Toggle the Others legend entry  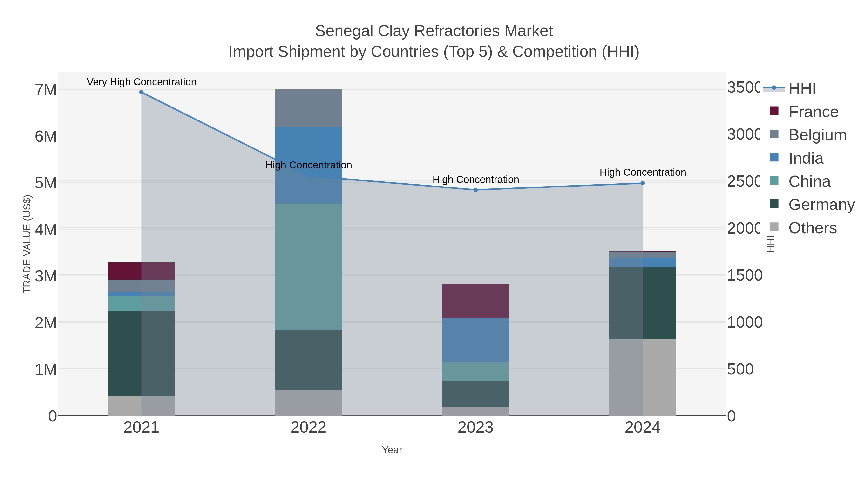[x=803, y=228]
